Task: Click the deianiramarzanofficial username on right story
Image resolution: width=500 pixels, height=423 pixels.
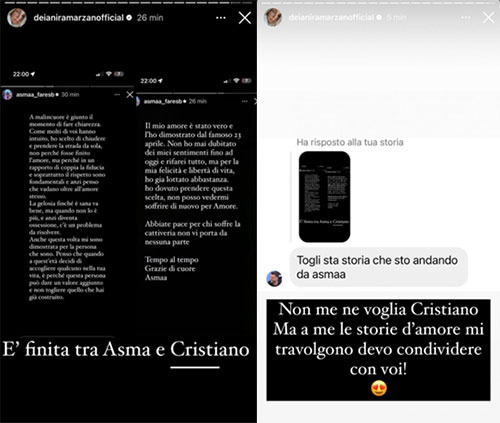Action: 331,17
